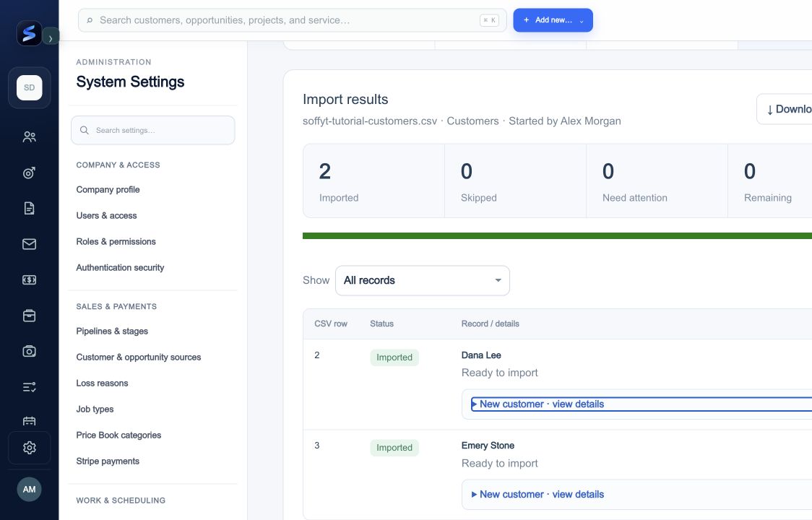812x520 pixels.
Task: Click the Download button in Import results
Action: pyautogui.click(x=784, y=109)
